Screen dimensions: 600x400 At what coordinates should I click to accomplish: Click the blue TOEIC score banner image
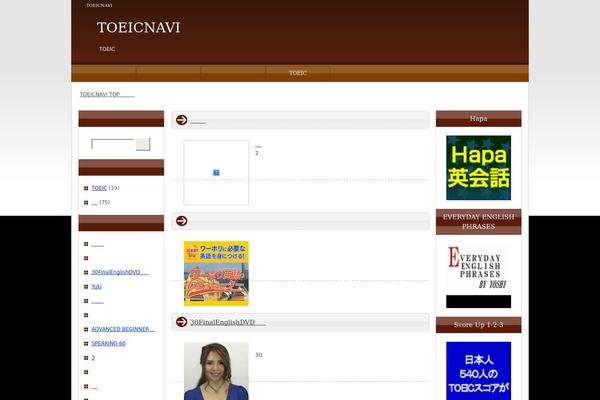[x=478, y=371]
